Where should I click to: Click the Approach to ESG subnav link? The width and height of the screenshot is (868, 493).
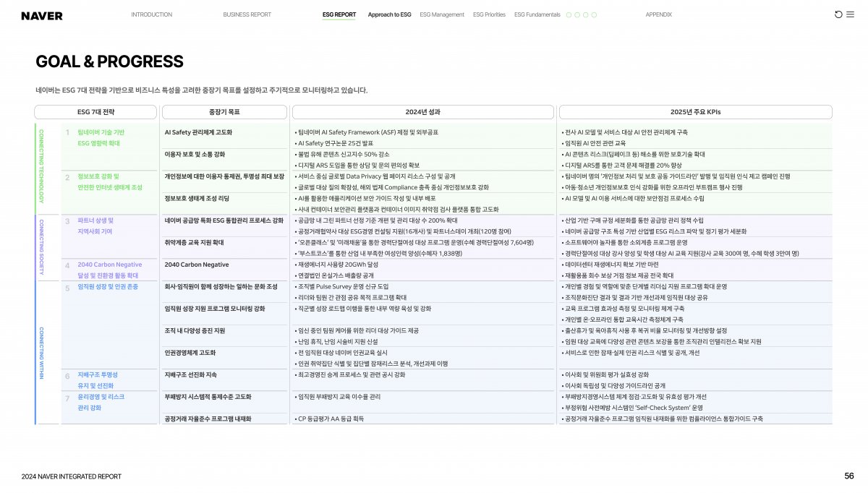tap(389, 14)
